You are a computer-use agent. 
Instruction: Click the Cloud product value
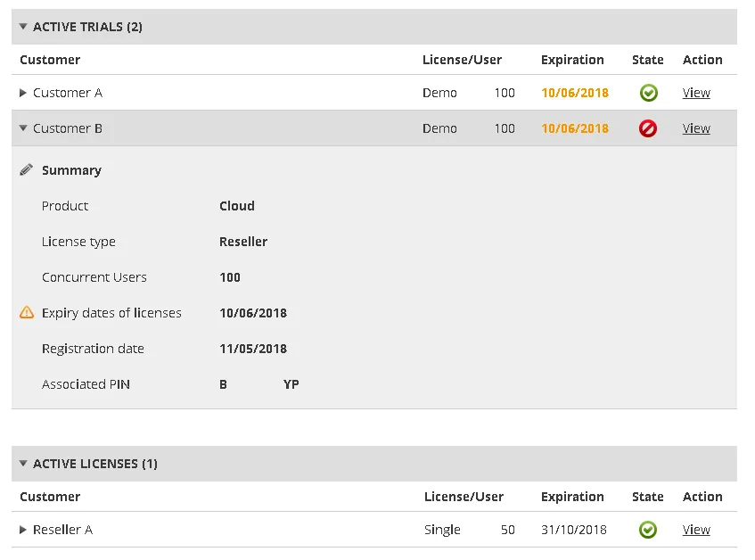click(237, 206)
